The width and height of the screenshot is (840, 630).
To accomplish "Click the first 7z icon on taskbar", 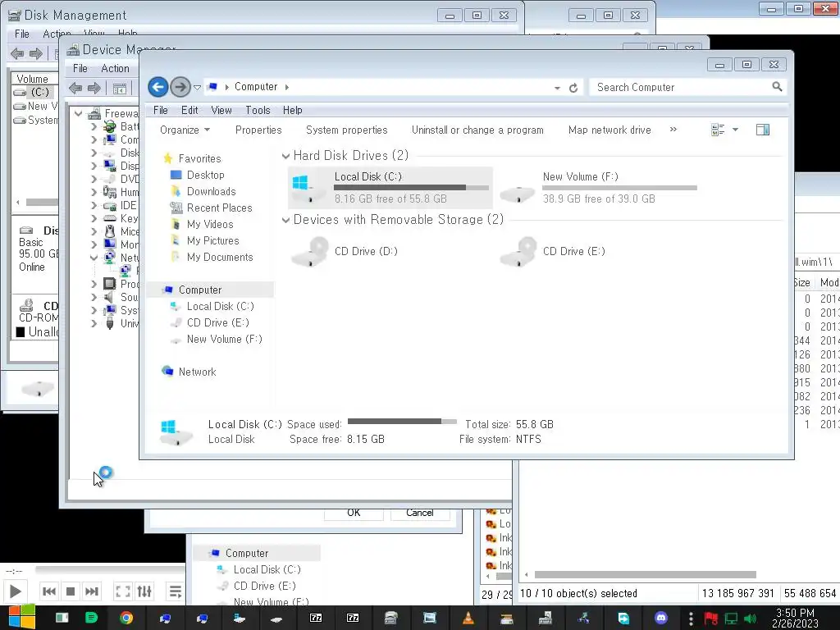I will pos(316,619).
